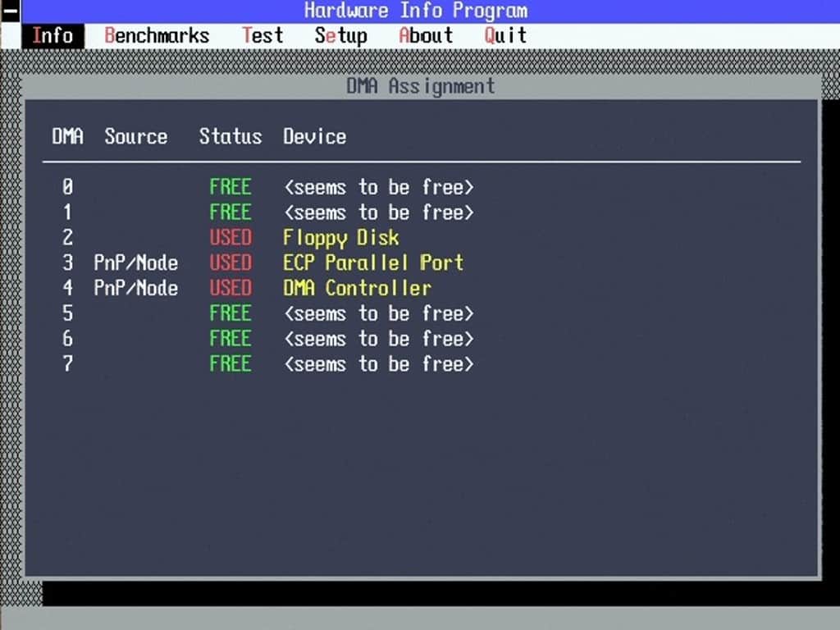Click FREE status of DMA 6
840x630 pixels.
(231, 338)
